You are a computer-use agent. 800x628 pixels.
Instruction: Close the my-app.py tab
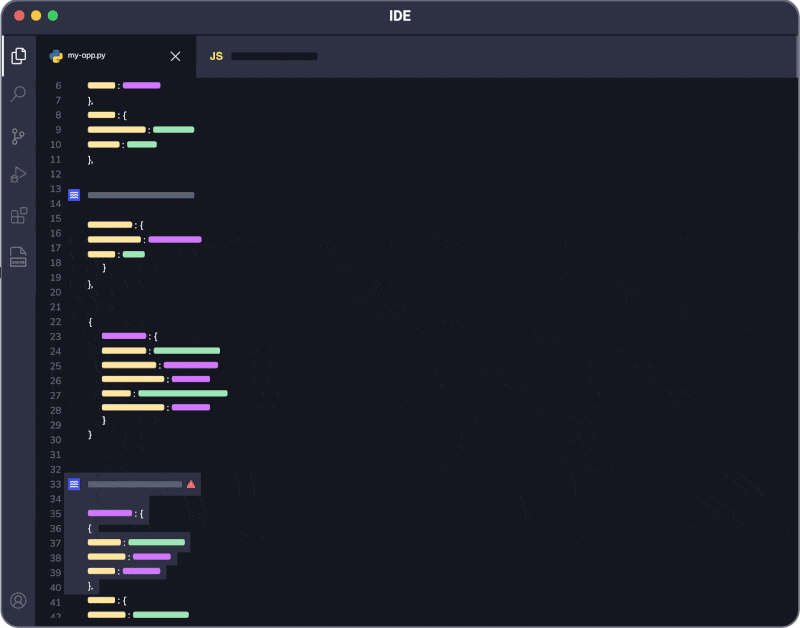pos(175,56)
